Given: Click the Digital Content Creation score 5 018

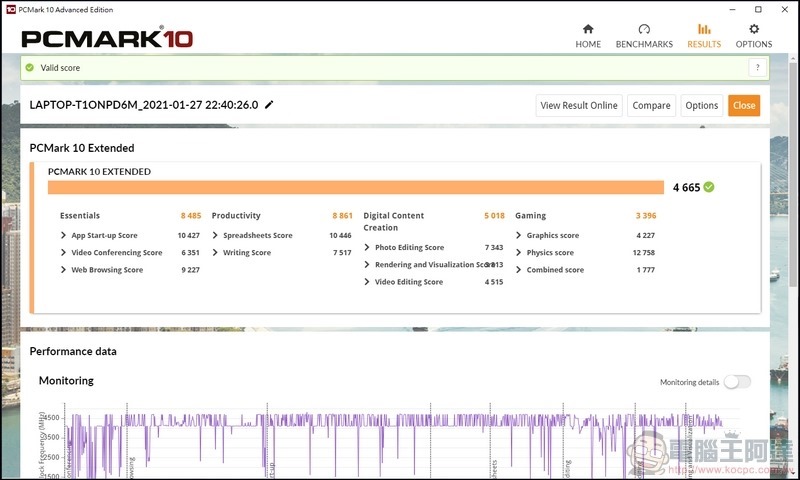Looking at the screenshot, I should (494, 216).
